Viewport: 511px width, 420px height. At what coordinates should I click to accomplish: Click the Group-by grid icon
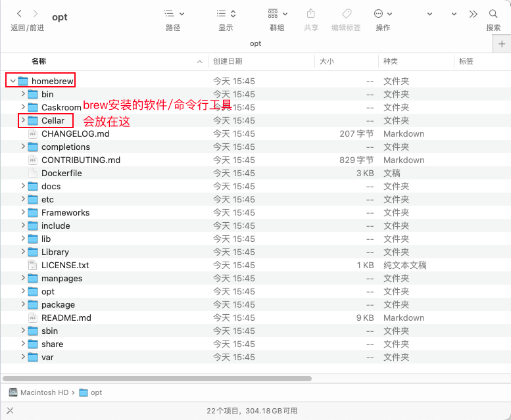[277, 14]
